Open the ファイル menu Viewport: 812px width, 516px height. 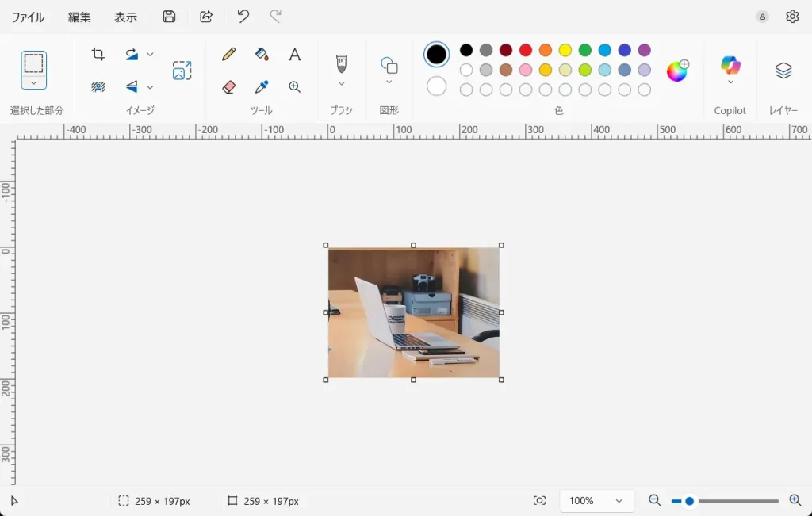pos(28,17)
